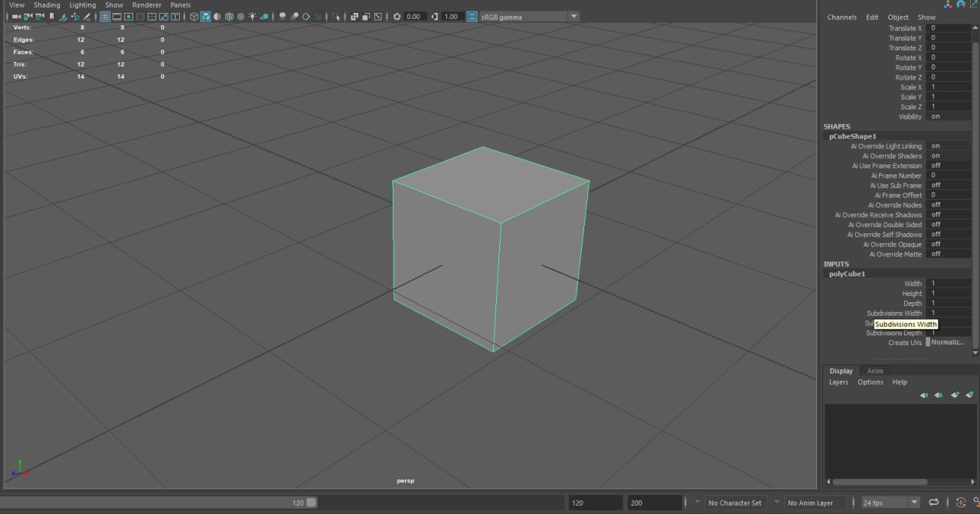
Task: Click the Textured display checker icon
Action: [x=240, y=16]
